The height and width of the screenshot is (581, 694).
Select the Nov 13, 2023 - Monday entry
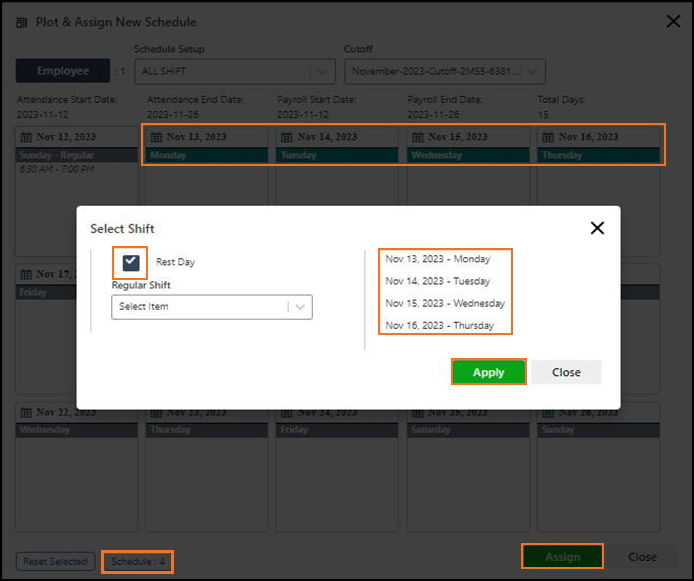point(438,259)
